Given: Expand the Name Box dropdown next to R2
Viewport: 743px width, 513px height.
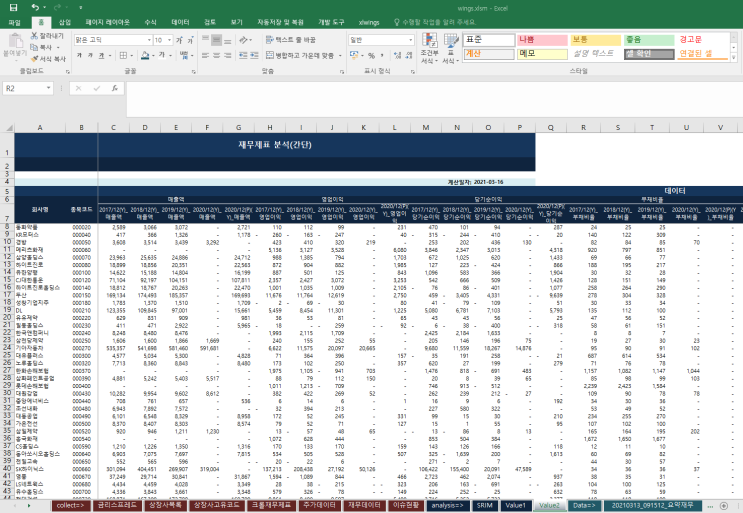Looking at the screenshot, I should point(48,88).
